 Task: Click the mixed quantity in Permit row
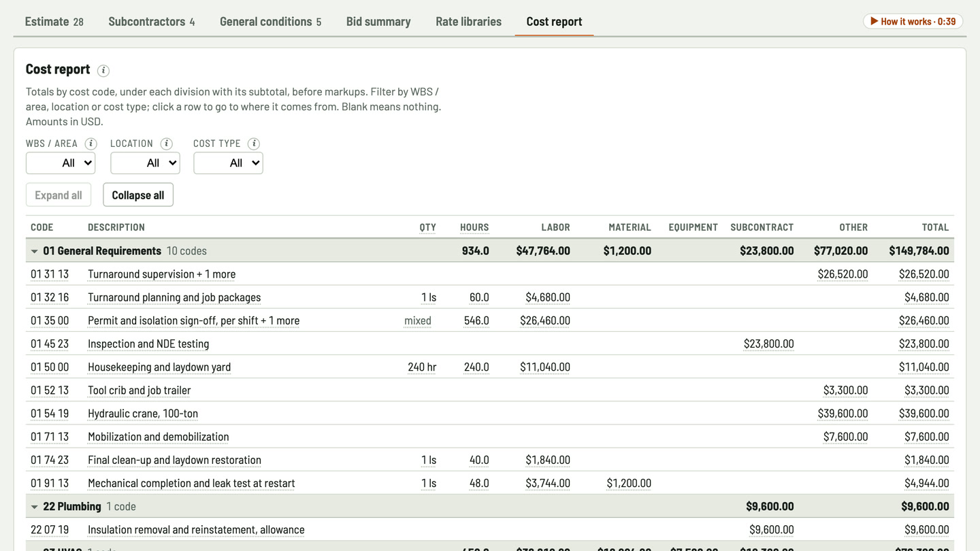pyautogui.click(x=418, y=320)
